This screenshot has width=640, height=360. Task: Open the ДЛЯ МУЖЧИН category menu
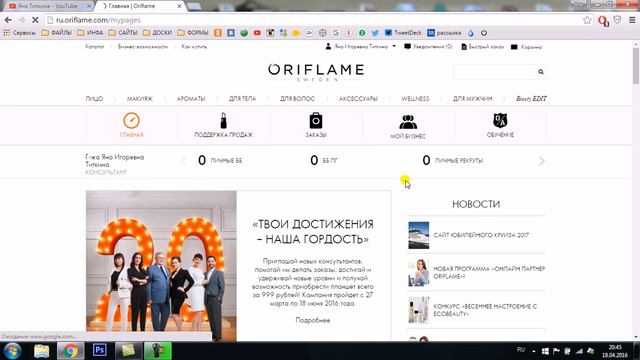tap(473, 99)
